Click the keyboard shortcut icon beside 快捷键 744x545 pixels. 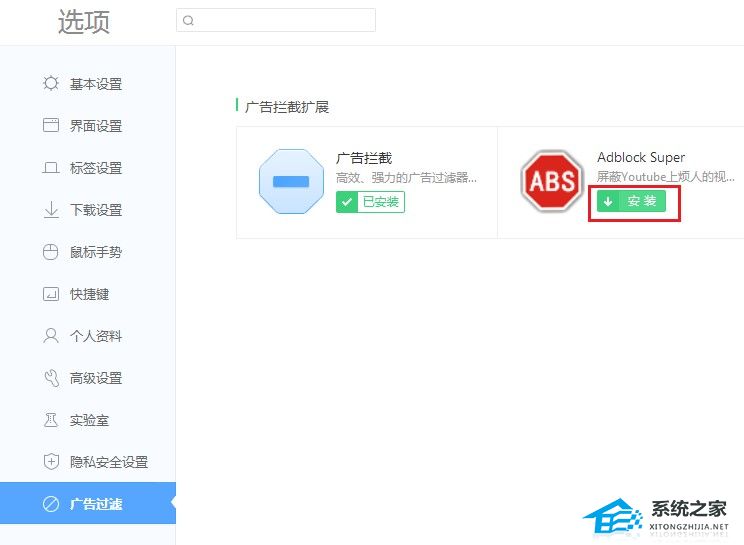point(51,294)
